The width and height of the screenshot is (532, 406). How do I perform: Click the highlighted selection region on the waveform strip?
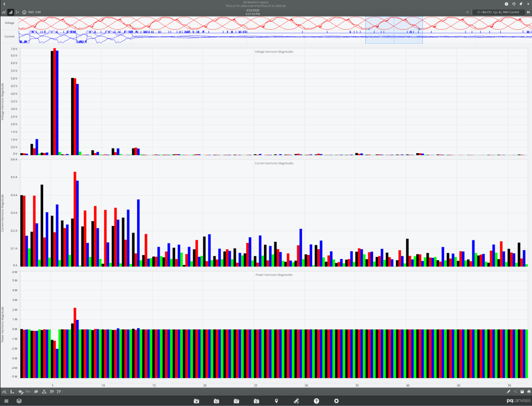coord(394,31)
